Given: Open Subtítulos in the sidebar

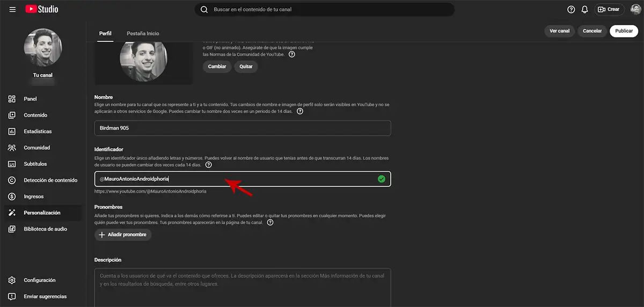Looking at the screenshot, I should (x=43, y=164).
